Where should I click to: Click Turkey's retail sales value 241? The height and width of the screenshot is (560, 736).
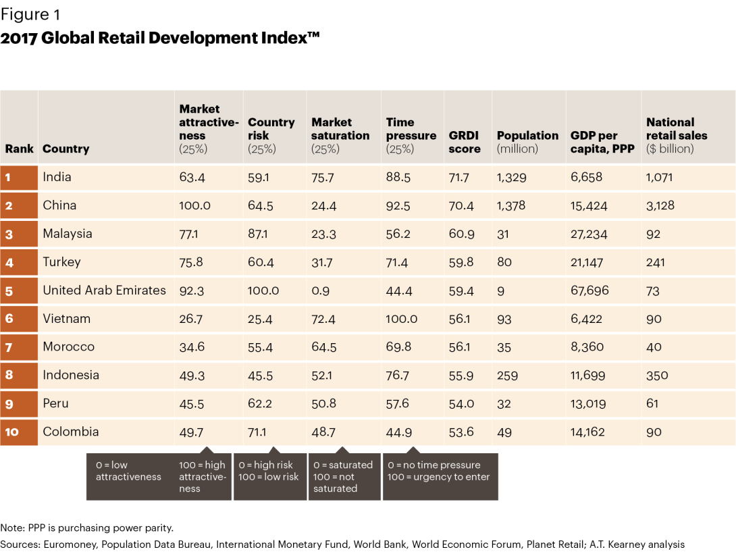tap(655, 262)
